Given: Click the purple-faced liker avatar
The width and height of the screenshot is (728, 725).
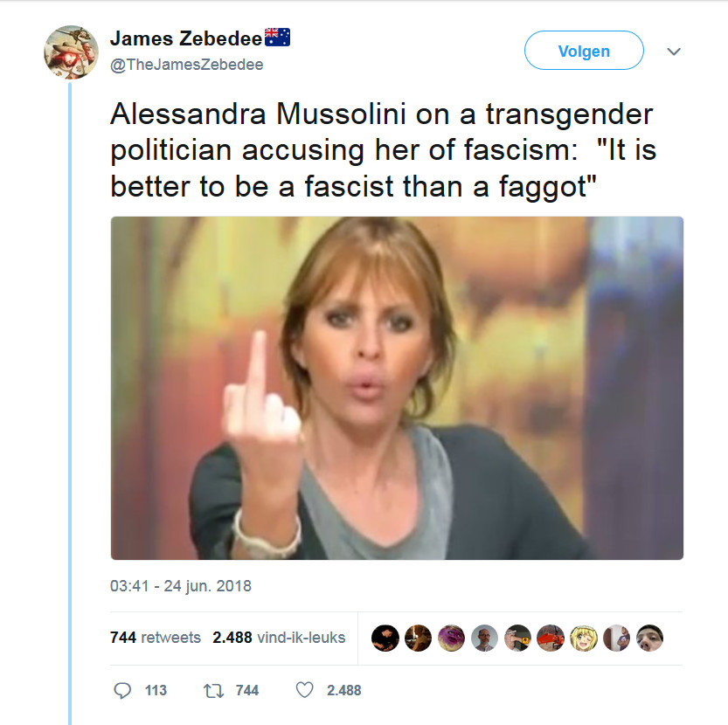Looking at the screenshot, I should 451,638.
